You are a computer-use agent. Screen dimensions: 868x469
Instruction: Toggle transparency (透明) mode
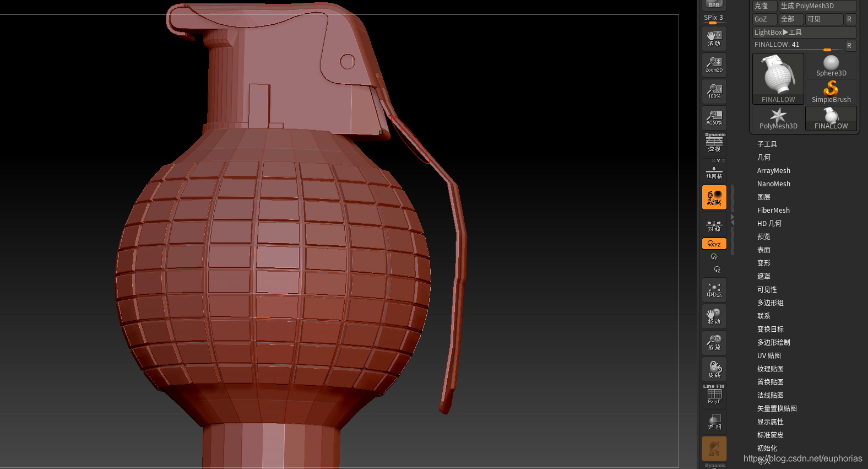[x=714, y=422]
